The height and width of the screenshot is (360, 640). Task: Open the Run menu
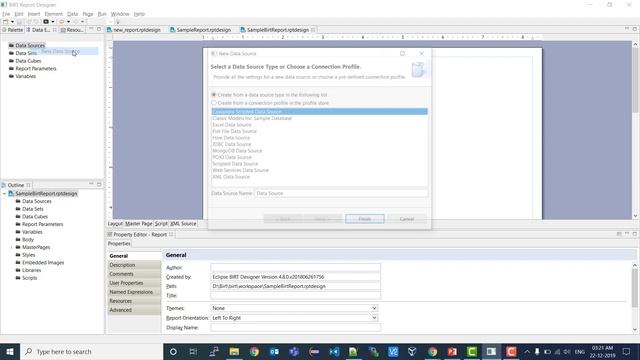tap(102, 14)
